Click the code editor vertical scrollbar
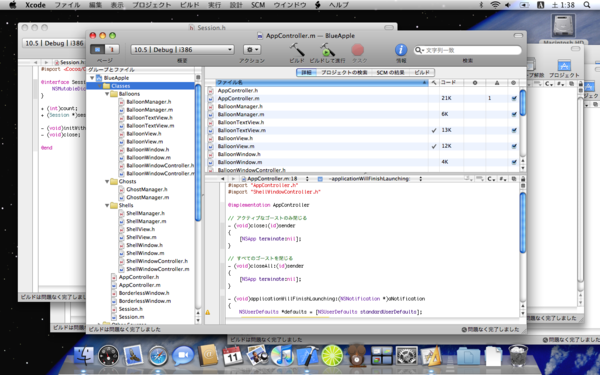Viewport: 600px width, 375px height. [x=523, y=223]
